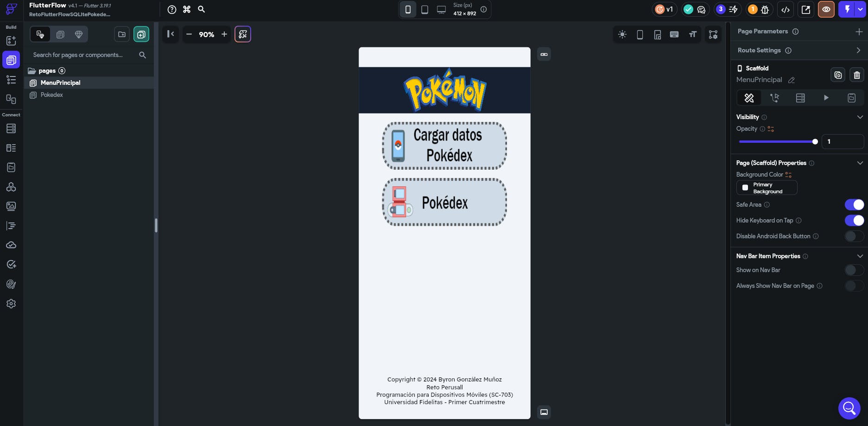This screenshot has width=868, height=426.
Task: Expand Route Settings with the chevron
Action: coord(858,51)
